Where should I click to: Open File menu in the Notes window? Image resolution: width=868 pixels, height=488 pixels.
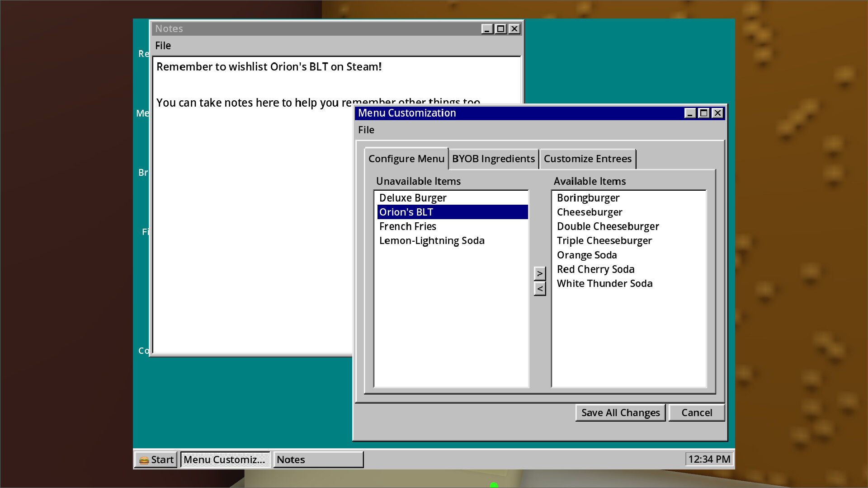point(163,46)
